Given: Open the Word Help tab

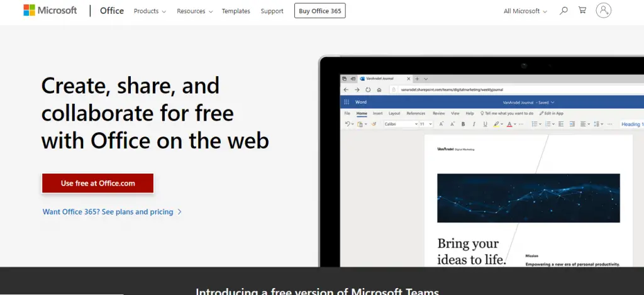Looking at the screenshot, I should 470,113.
